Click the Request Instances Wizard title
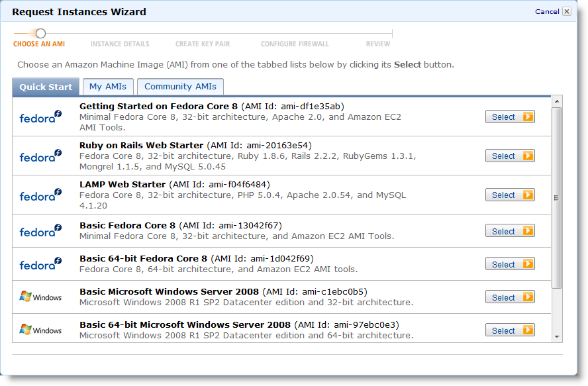Screen dimensions: 588x386 79,12
